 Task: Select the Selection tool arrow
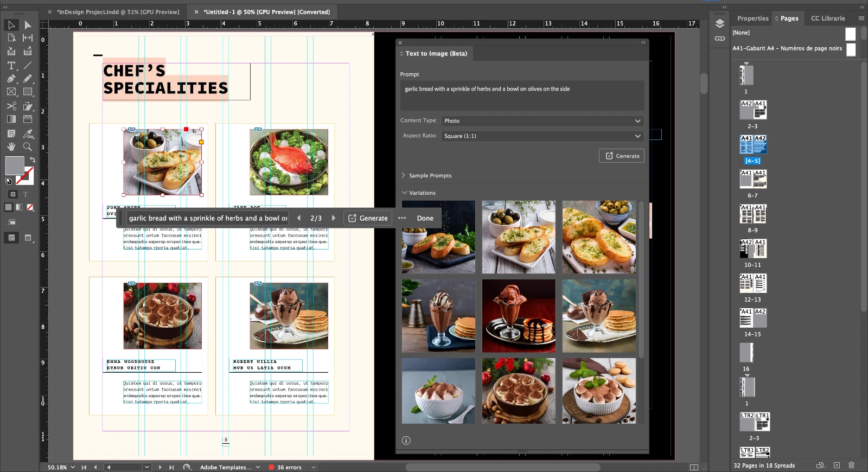[11, 25]
